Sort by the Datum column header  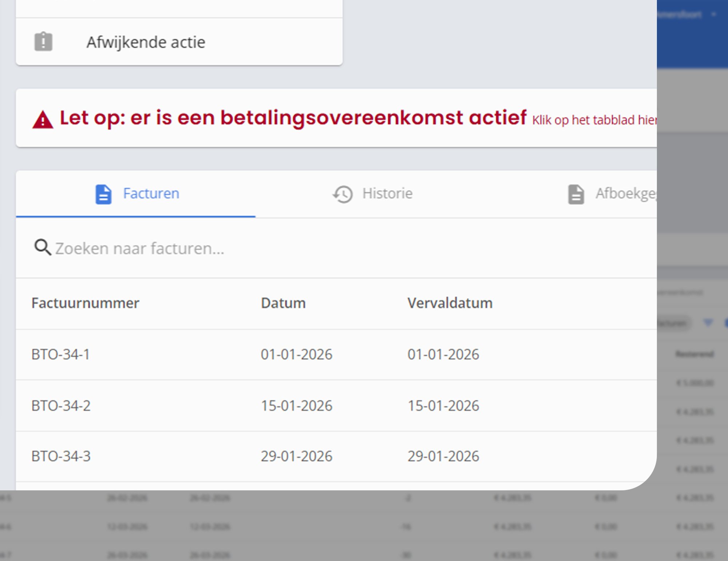tap(283, 303)
